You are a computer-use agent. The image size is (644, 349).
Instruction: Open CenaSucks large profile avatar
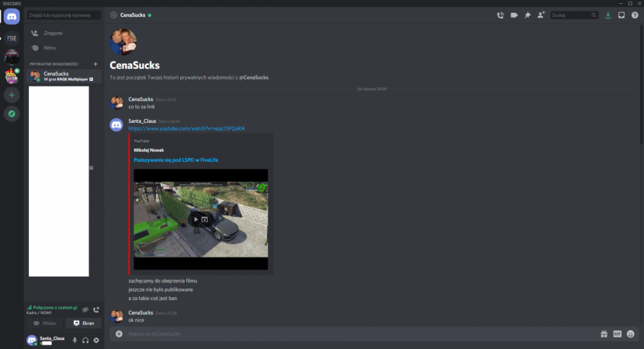click(123, 41)
